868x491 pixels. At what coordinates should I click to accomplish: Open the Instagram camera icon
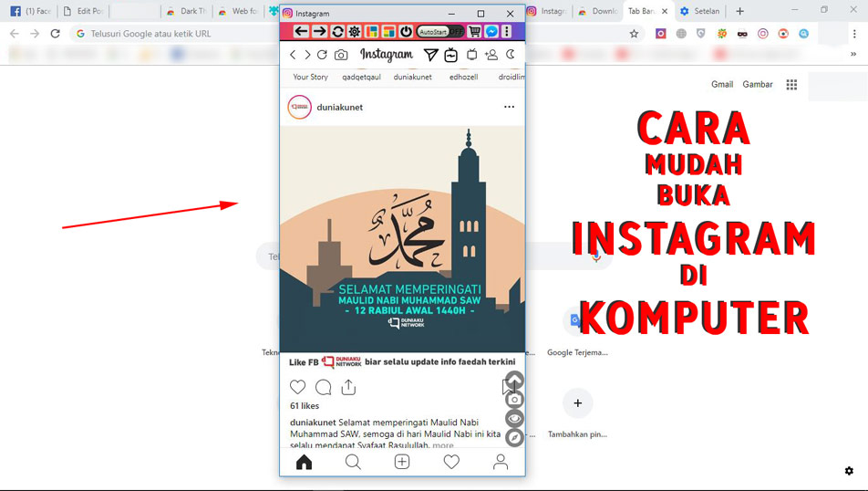point(341,55)
